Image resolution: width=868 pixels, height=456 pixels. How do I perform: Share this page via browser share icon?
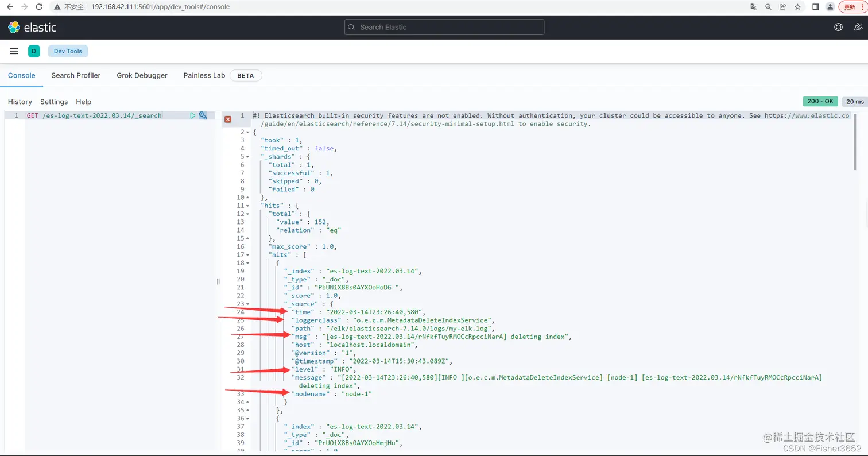(x=783, y=7)
